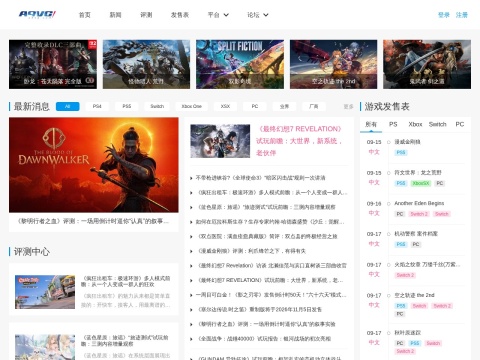This screenshot has width=480, height=360.
Task: Click the A9VG site logo
Action: 37,14
